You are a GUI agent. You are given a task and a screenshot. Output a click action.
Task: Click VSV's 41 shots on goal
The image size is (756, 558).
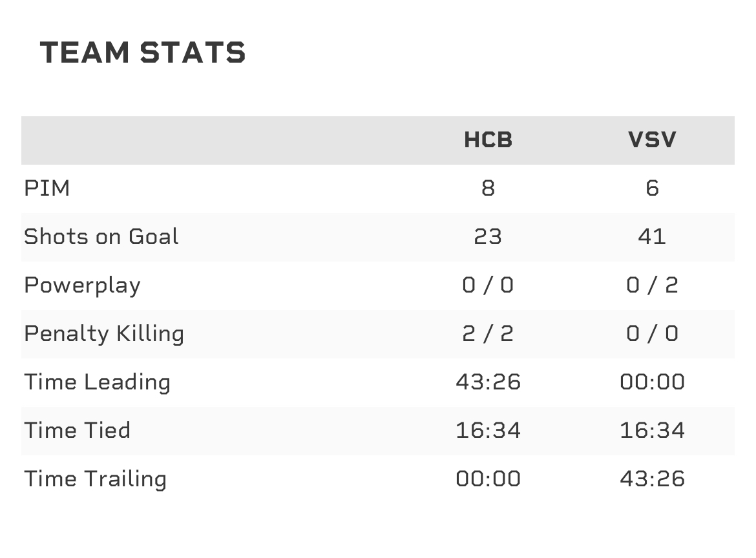[x=652, y=237]
